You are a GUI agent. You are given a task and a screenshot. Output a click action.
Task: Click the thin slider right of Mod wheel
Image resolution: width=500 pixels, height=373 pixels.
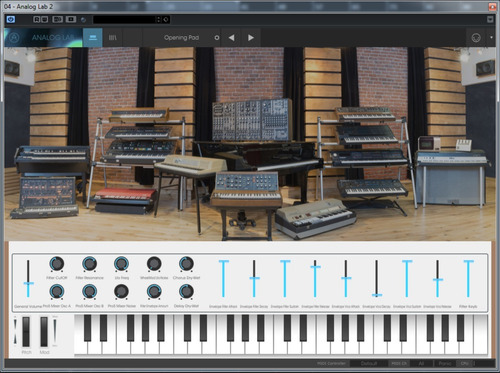point(55,331)
